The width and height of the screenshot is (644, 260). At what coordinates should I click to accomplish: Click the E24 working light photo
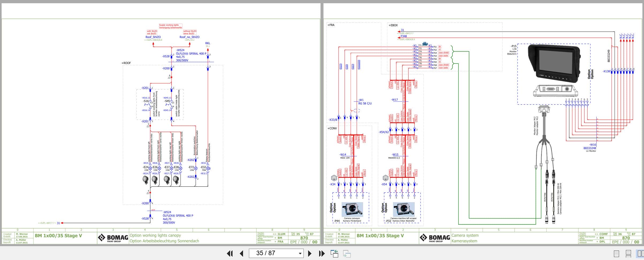pos(145,180)
